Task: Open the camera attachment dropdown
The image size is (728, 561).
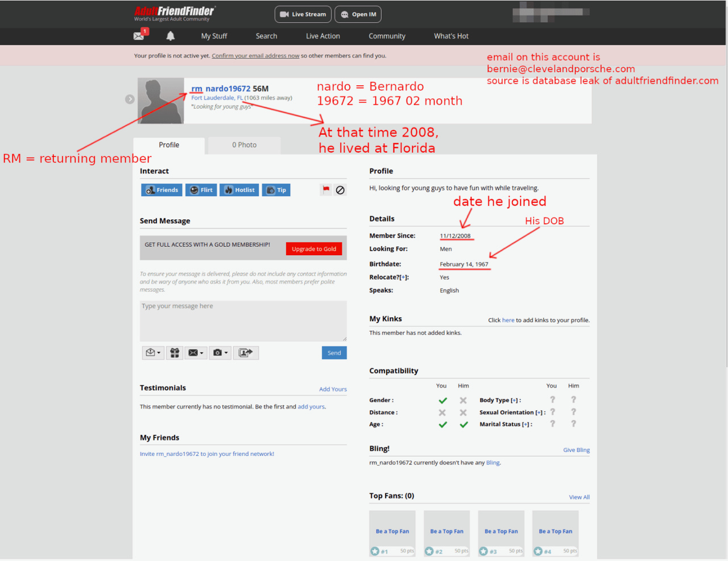Action: tap(220, 353)
